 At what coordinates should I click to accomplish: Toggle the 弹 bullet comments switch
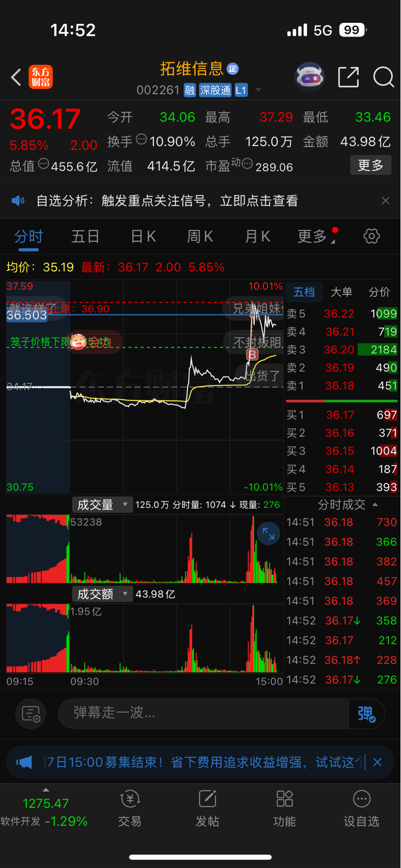click(x=367, y=714)
